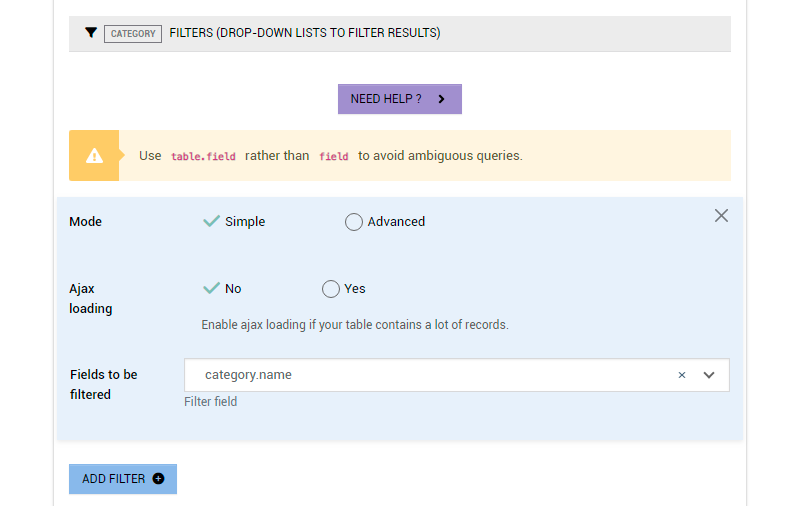800x506 pixels.
Task: Switch Mode to Advanced
Action: coord(385,222)
